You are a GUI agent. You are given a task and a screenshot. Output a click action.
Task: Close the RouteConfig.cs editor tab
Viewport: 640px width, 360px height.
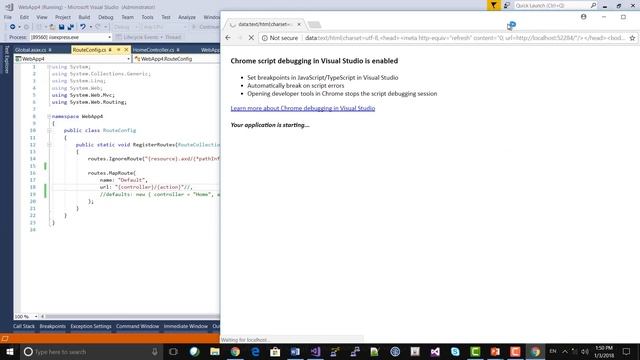tap(126, 49)
